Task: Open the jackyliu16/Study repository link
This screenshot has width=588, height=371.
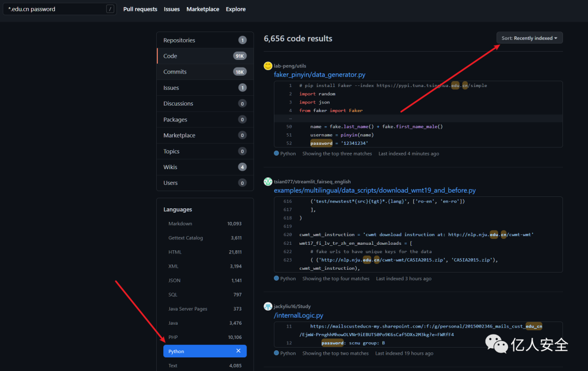Action: click(x=292, y=307)
